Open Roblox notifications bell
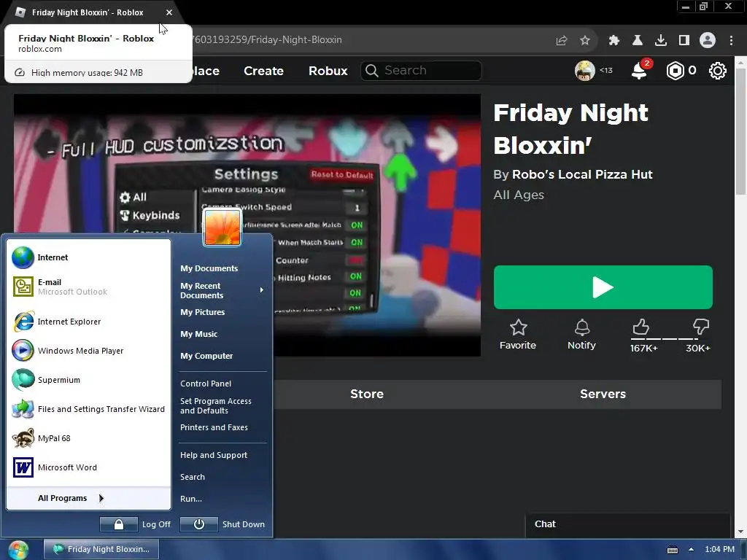Image resolution: width=747 pixels, height=560 pixels. (x=639, y=71)
